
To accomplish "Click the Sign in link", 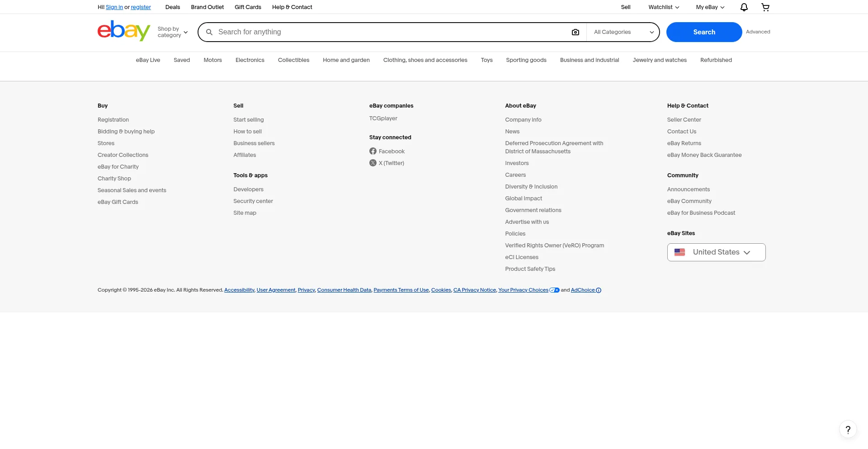I will click(114, 7).
